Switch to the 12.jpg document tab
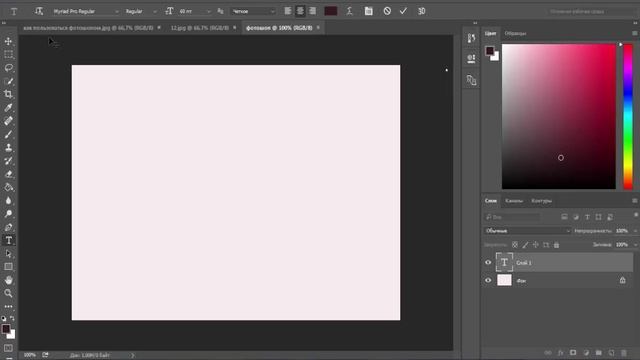The height and width of the screenshot is (360, 640). pyautogui.click(x=199, y=28)
